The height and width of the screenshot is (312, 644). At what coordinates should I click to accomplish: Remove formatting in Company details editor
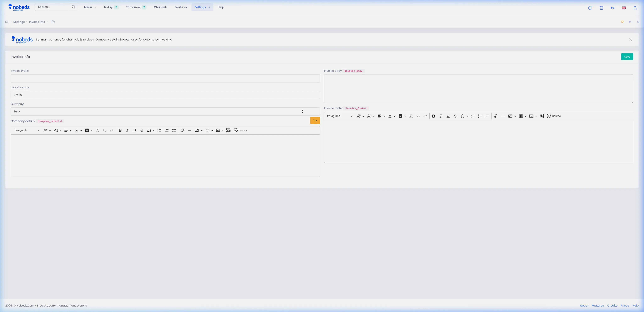97,130
